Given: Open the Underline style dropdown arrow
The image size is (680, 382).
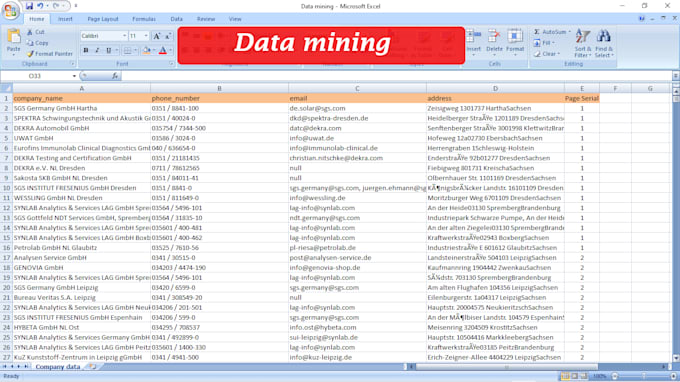Looking at the screenshot, I should tap(116, 51).
